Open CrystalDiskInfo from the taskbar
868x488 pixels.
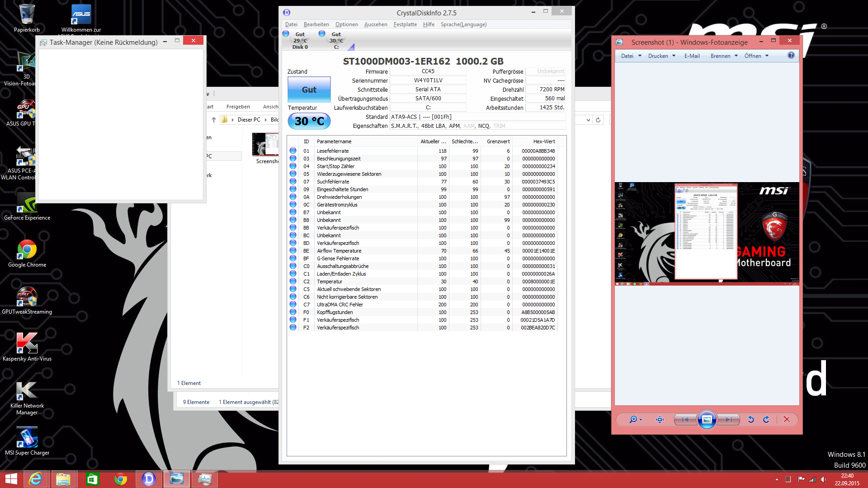click(x=148, y=479)
